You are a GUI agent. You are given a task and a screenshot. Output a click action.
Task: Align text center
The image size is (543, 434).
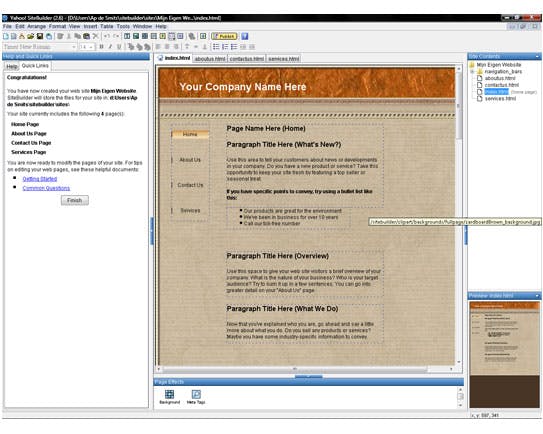(x=167, y=46)
